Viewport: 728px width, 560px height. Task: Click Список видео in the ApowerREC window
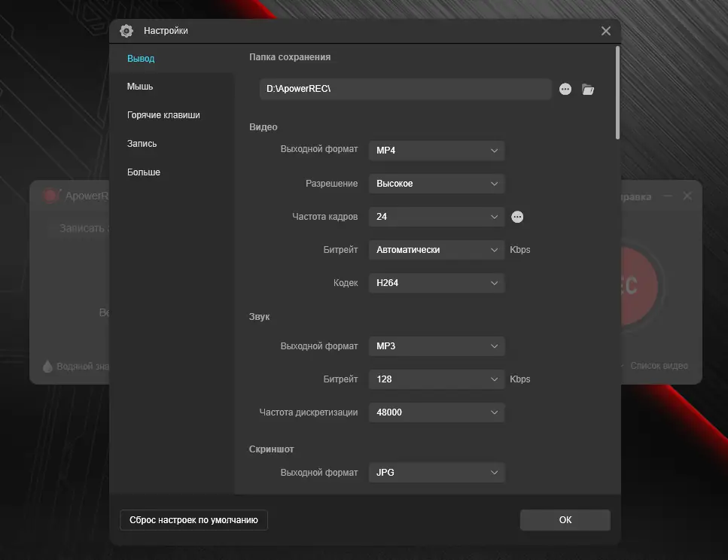click(x=659, y=366)
